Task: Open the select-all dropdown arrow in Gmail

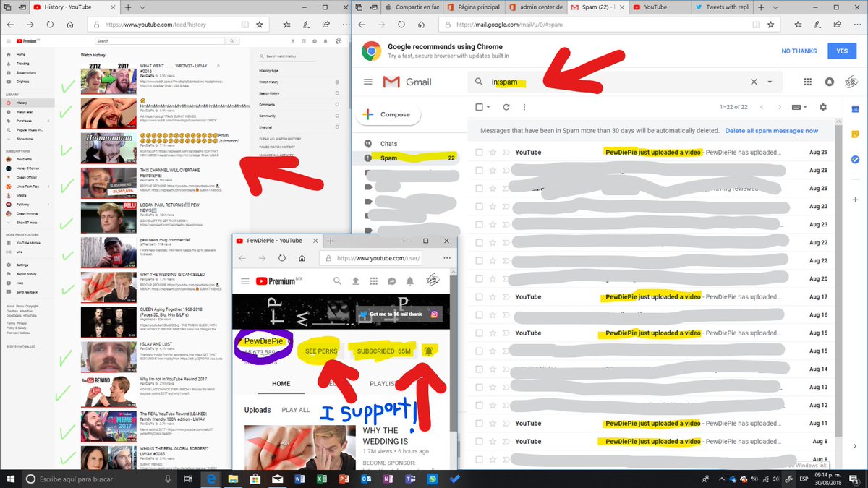Action: (x=490, y=107)
